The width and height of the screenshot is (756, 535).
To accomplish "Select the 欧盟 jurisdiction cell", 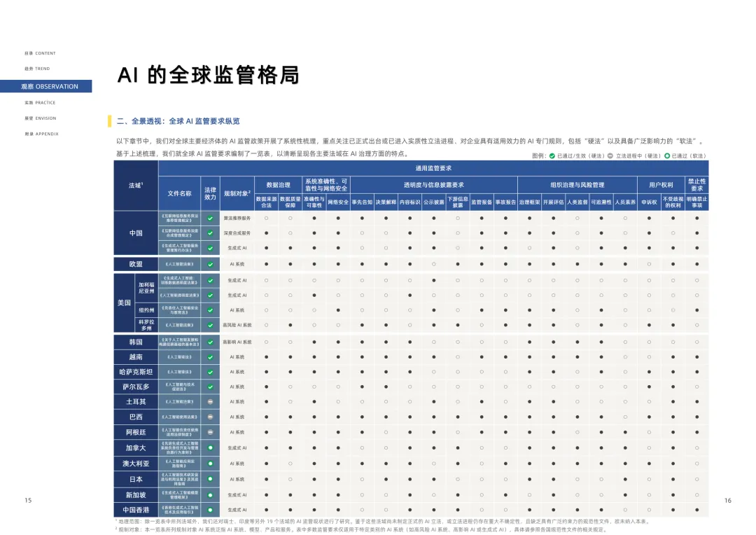I will tap(136, 265).
